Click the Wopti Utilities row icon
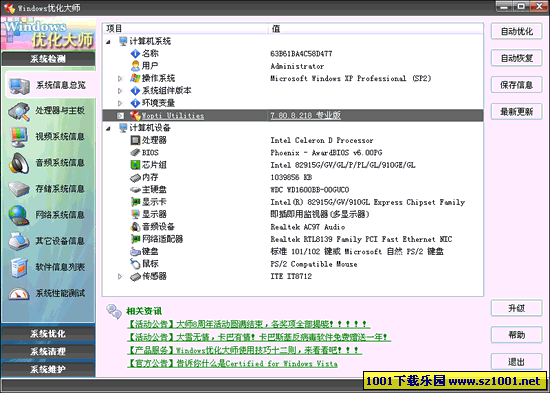The height and width of the screenshot is (393, 550). (x=135, y=115)
